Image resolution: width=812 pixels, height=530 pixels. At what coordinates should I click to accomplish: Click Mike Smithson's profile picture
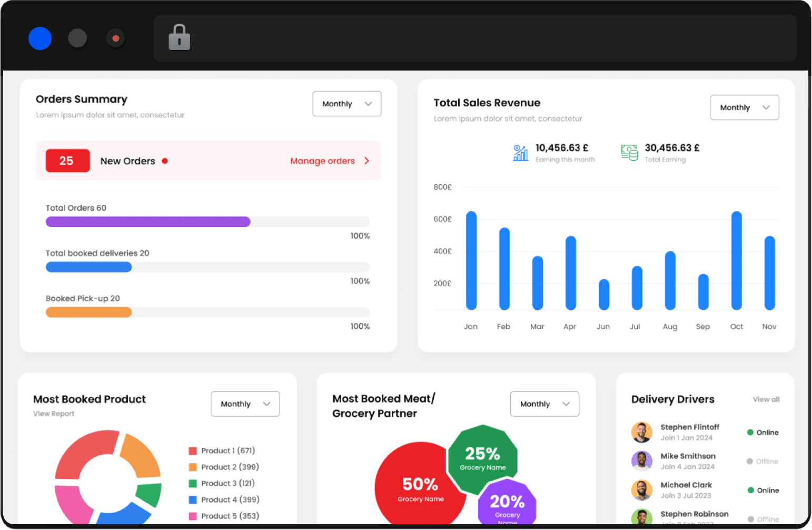[x=641, y=461]
